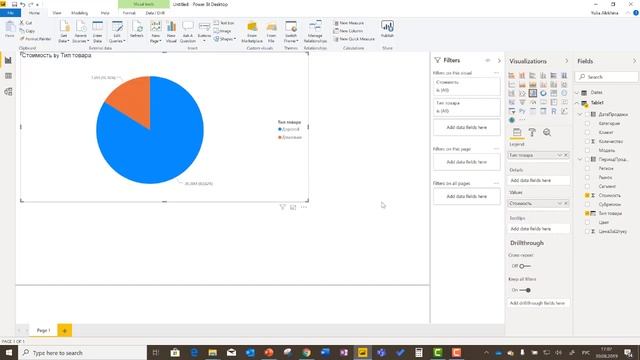
Task: Collapse the Filters pane chevron
Action: 499,60
